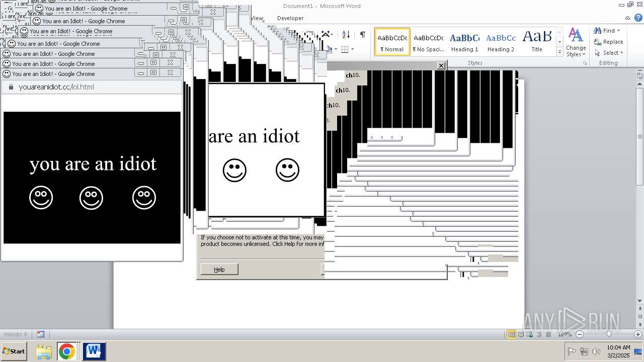The height and width of the screenshot is (362, 644).
Task: Click the Sort icon in Word ribbon
Action: [x=346, y=35]
